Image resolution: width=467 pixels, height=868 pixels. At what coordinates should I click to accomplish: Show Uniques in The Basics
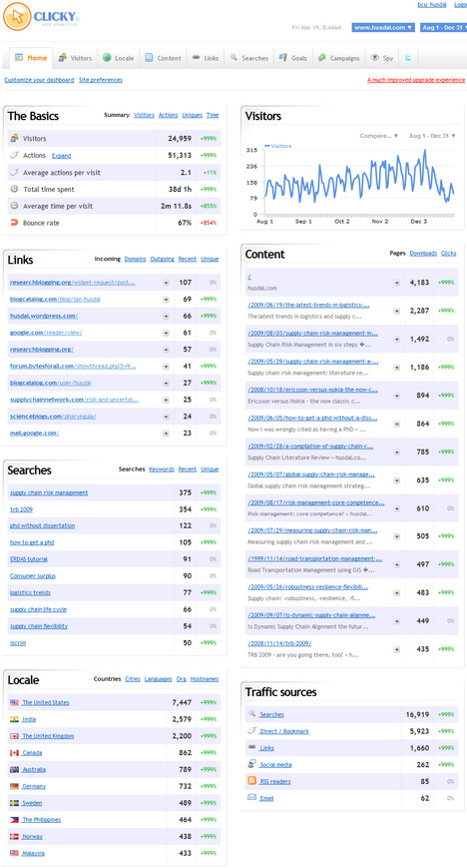(x=192, y=115)
